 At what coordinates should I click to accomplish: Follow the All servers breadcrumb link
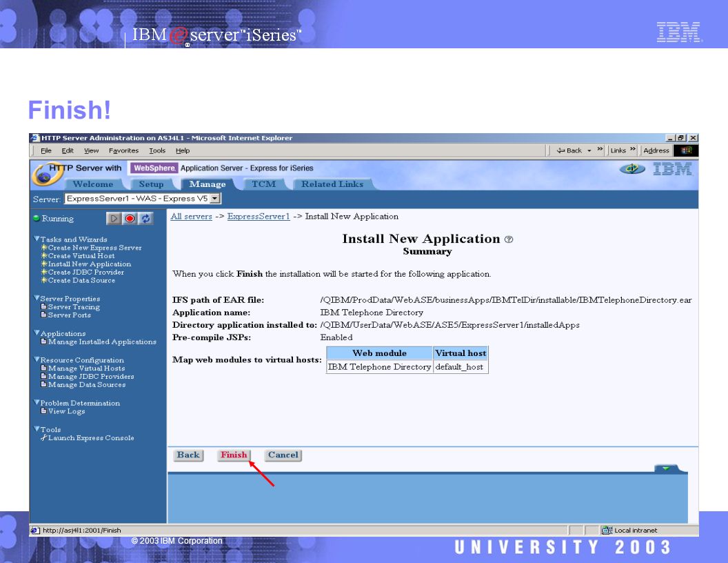point(191,217)
